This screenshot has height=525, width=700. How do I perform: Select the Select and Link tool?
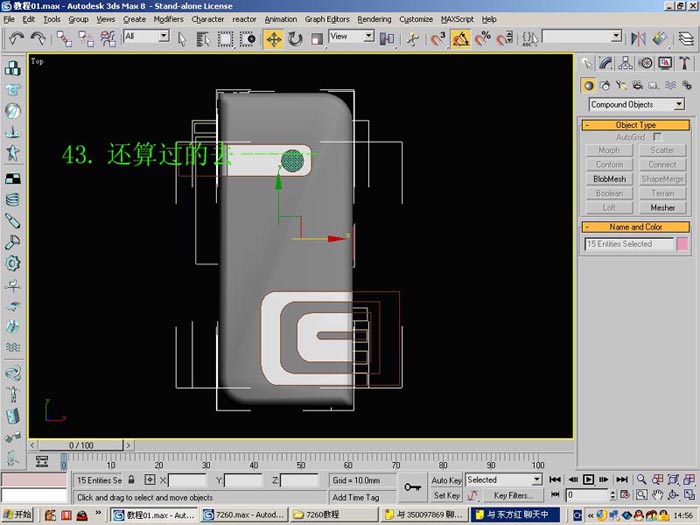coord(64,39)
